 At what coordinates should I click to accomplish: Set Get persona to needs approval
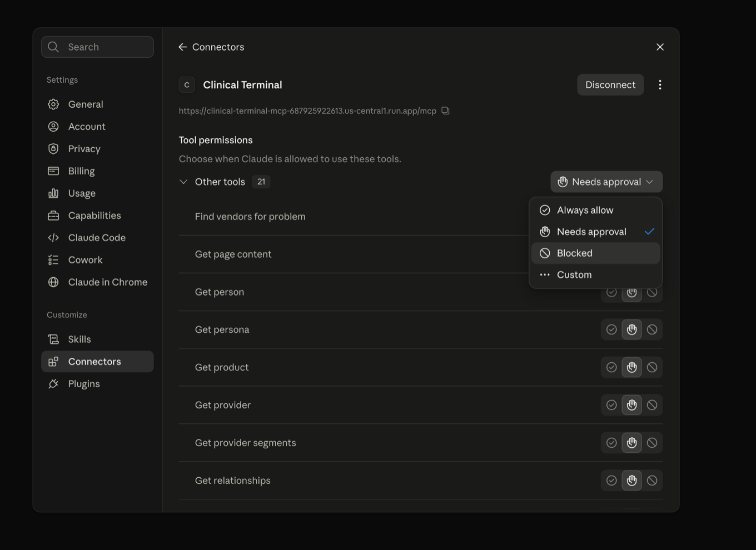631,329
